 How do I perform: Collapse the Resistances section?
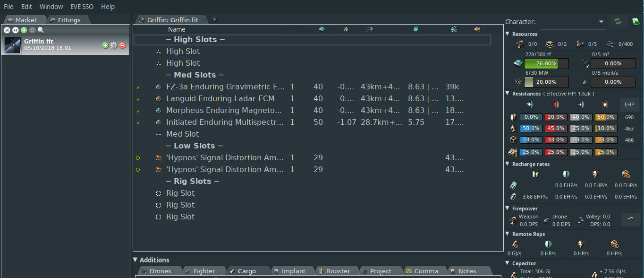click(x=508, y=94)
